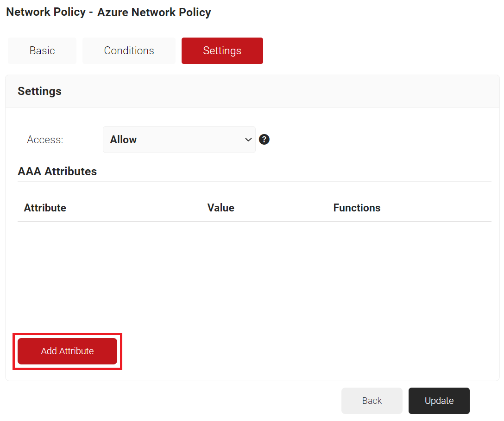Click the Functions column header
The image size is (504, 421).
(357, 208)
